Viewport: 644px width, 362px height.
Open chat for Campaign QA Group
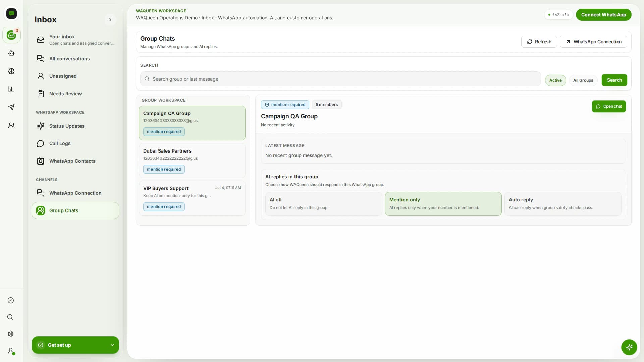pos(609,106)
